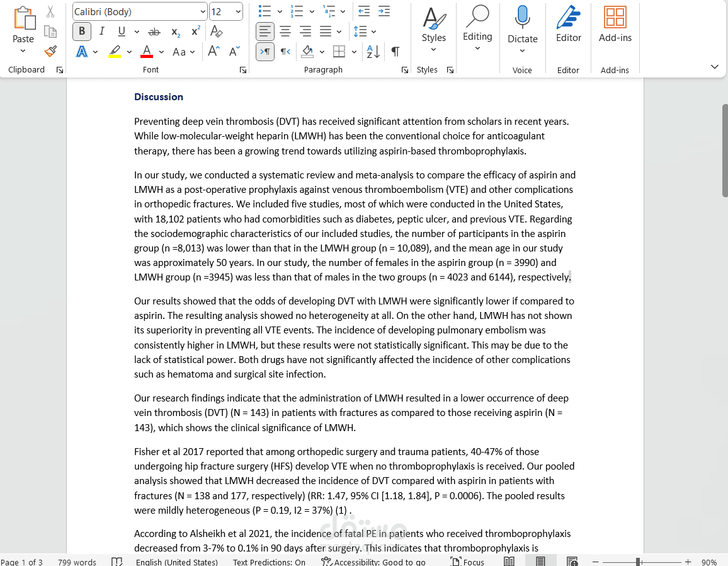
Task: Adjust the zoom slider
Action: pyautogui.click(x=639, y=562)
